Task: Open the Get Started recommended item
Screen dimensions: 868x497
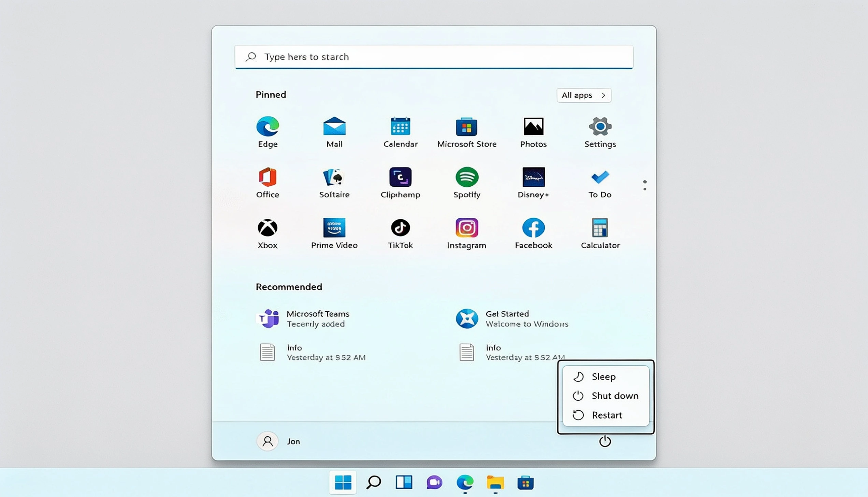Action: tap(512, 318)
